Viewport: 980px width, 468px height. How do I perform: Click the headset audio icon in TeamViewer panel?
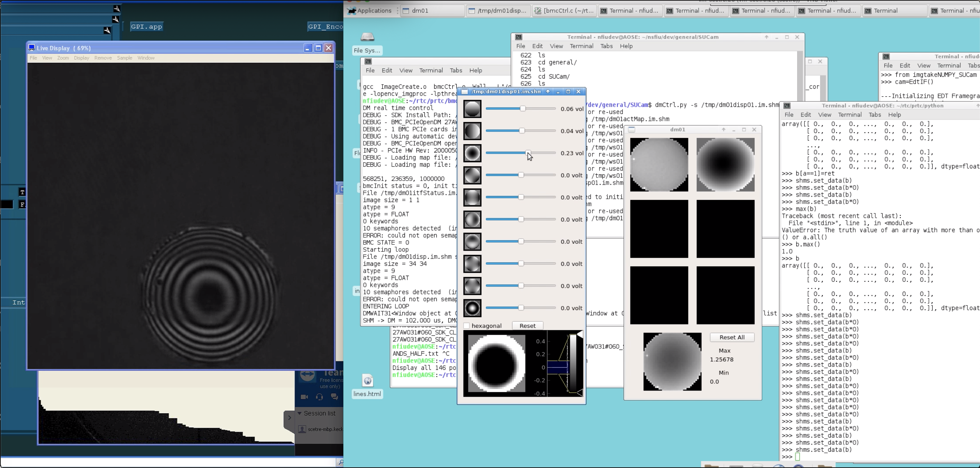coord(319,397)
